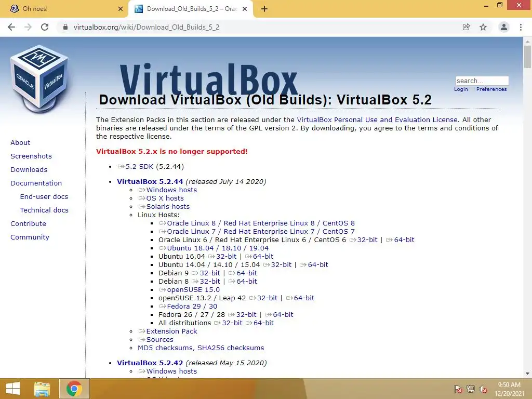Viewport: 532px width, 399px height.
Task: Select the Download_Old_Builds_5_2 tab
Action: point(190,9)
